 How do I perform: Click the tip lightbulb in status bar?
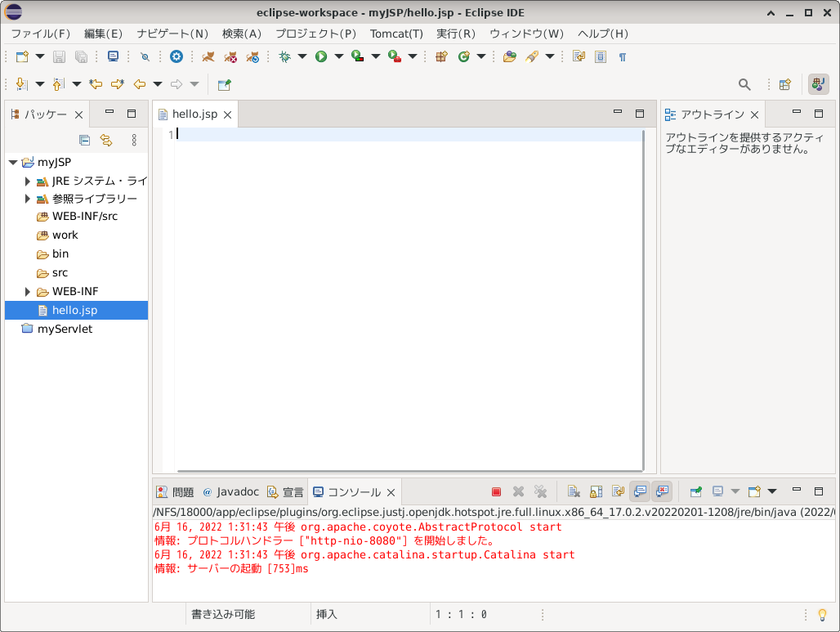[822, 615]
